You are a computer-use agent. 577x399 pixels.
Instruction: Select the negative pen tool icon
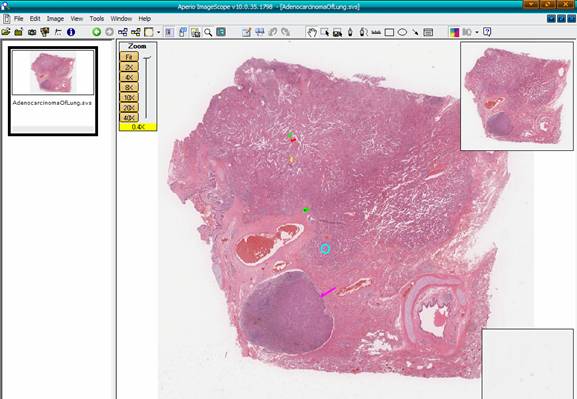coord(364,32)
